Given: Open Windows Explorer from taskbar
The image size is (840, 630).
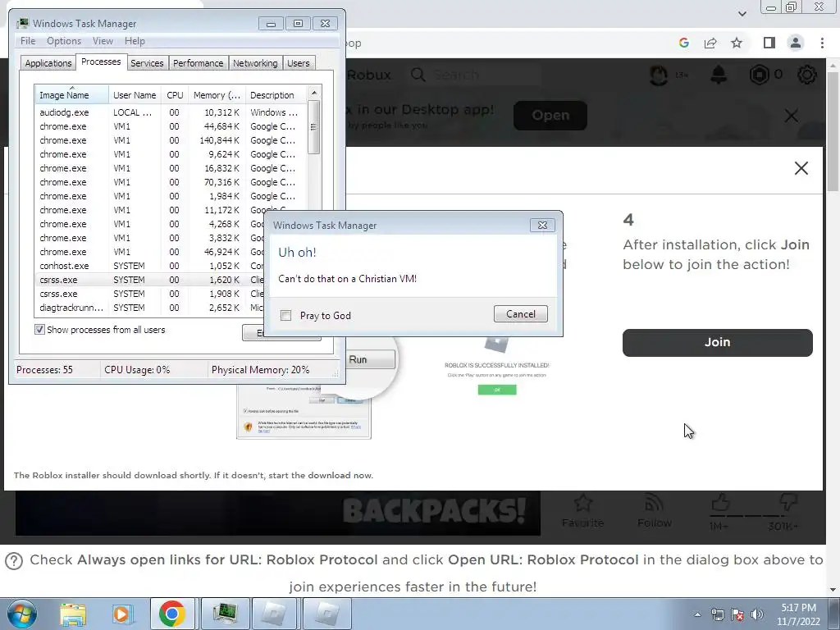Looking at the screenshot, I should tap(73, 614).
